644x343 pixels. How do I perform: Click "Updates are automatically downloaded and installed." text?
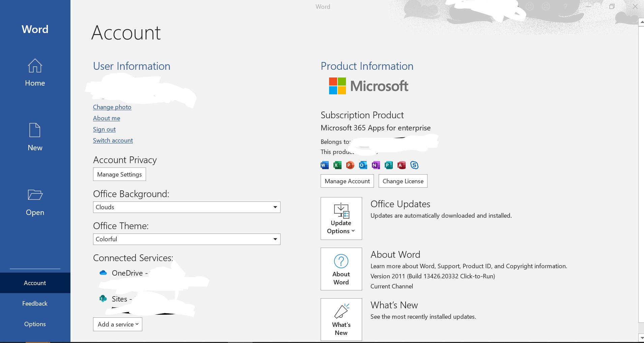point(441,216)
